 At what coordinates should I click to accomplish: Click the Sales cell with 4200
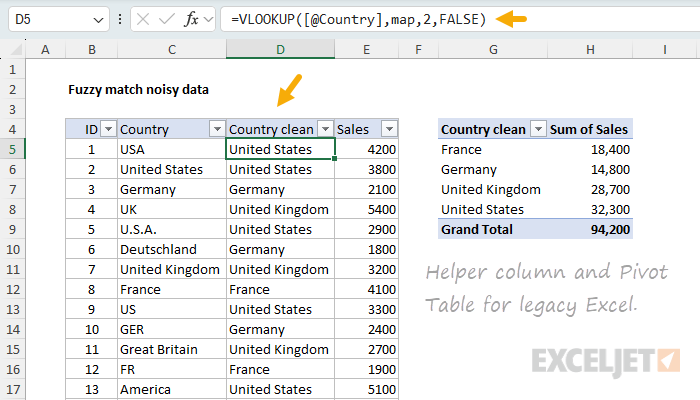(367, 149)
